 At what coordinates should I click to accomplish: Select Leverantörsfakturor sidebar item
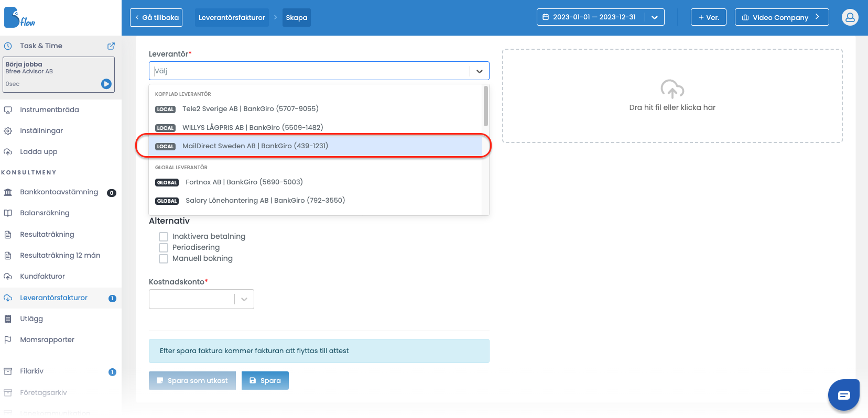click(61, 298)
